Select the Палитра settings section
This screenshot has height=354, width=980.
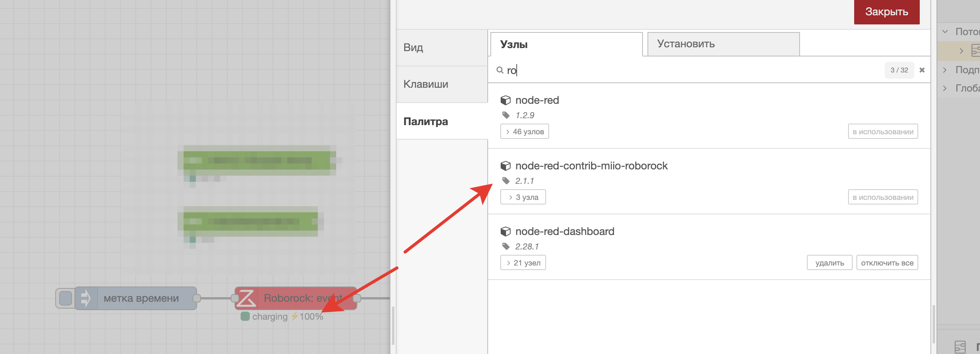point(442,121)
